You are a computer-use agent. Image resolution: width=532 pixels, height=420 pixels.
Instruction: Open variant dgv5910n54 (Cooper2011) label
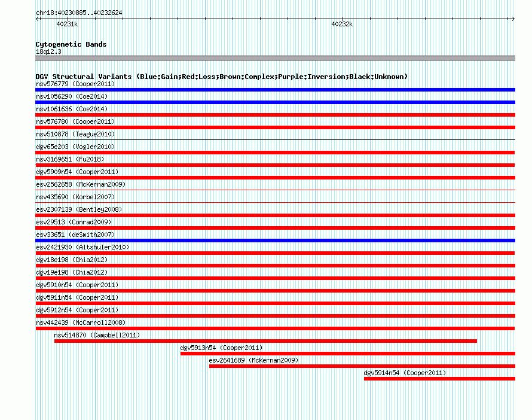coord(77,285)
